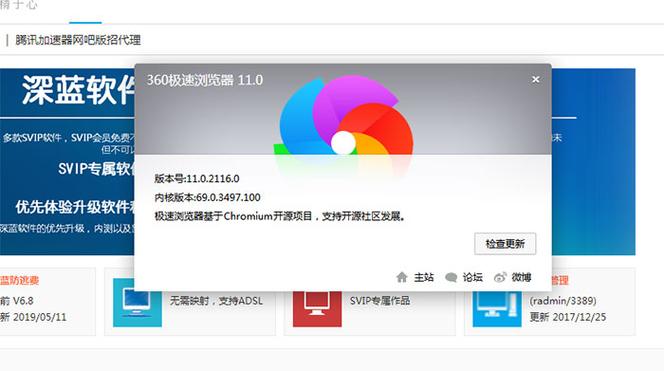Open the 微博 link text
This screenshot has width=664, height=371.
point(521,277)
